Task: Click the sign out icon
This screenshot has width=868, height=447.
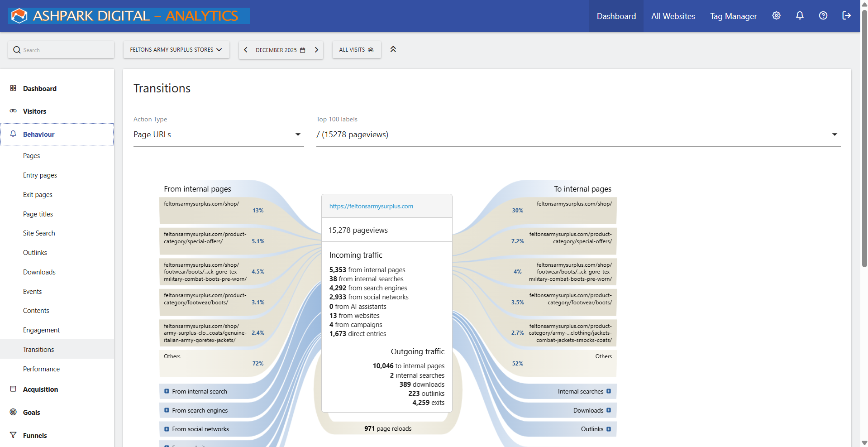Action: point(846,15)
